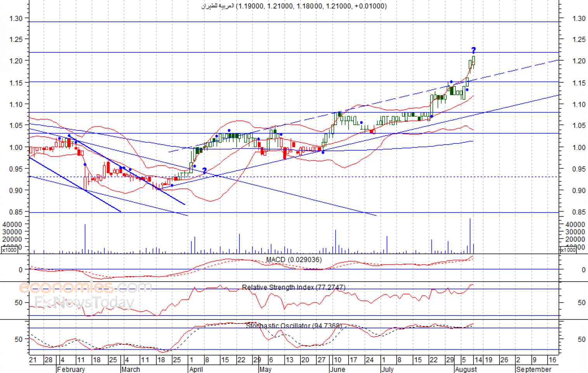The image size is (588, 373).
Task: Select the Stochastic Oscillator (94.7368) label
Action: [294, 326]
